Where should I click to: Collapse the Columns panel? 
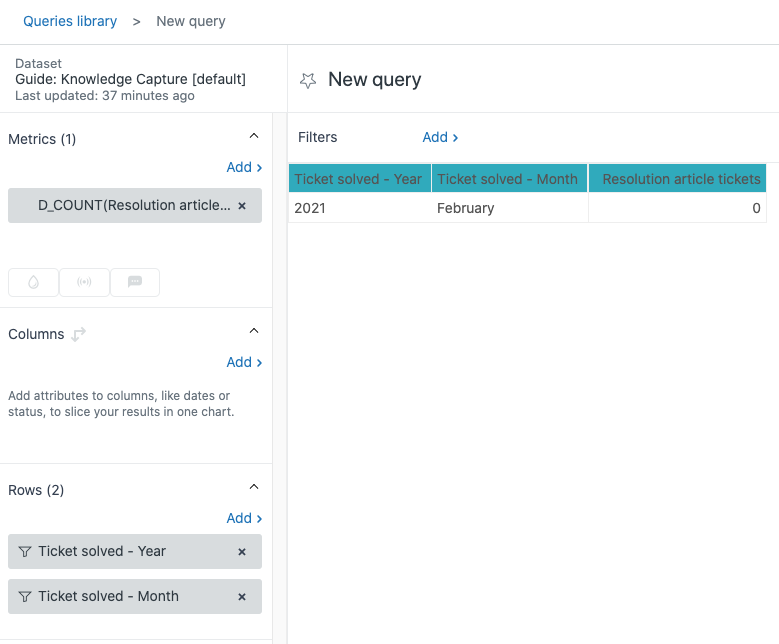pos(254,332)
